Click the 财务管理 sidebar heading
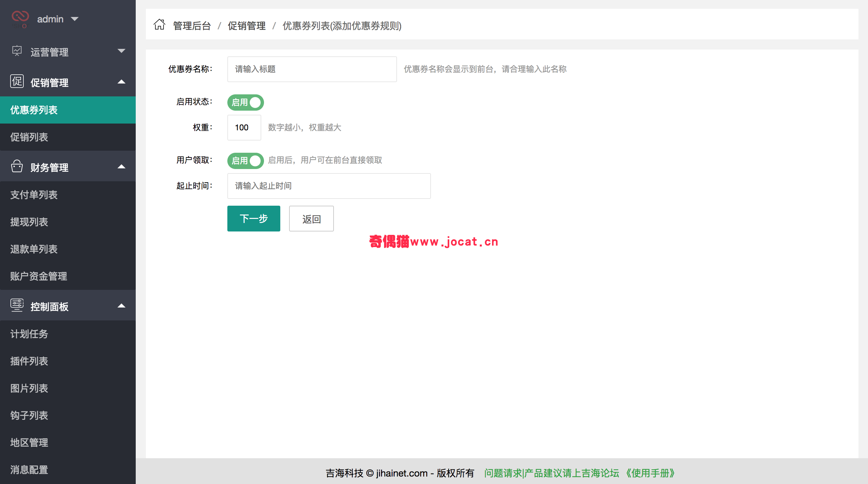 click(50, 167)
